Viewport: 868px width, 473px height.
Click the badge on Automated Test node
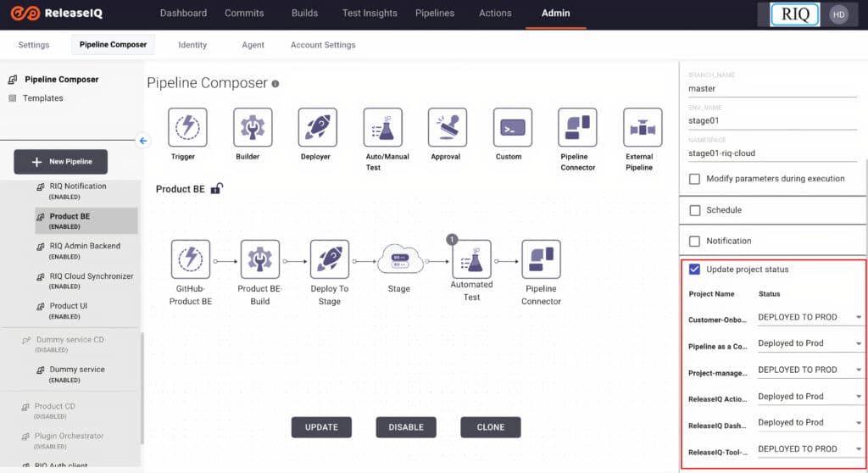pyautogui.click(x=452, y=239)
